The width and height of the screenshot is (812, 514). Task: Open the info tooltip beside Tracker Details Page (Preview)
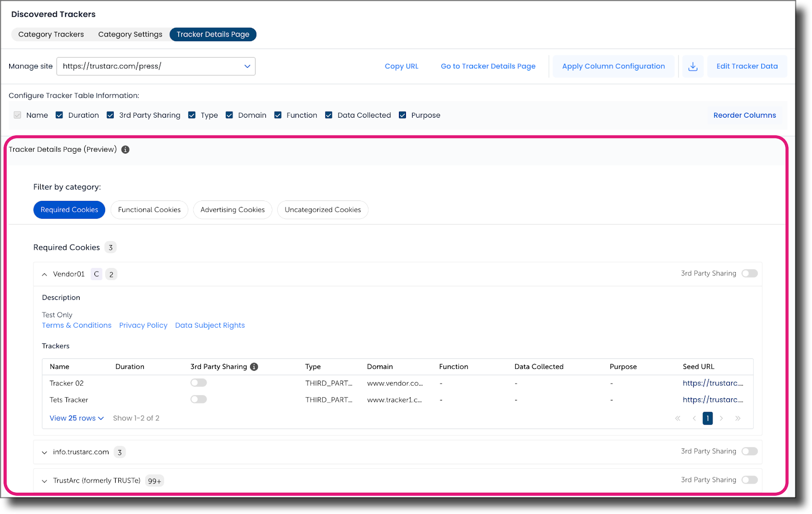125,149
